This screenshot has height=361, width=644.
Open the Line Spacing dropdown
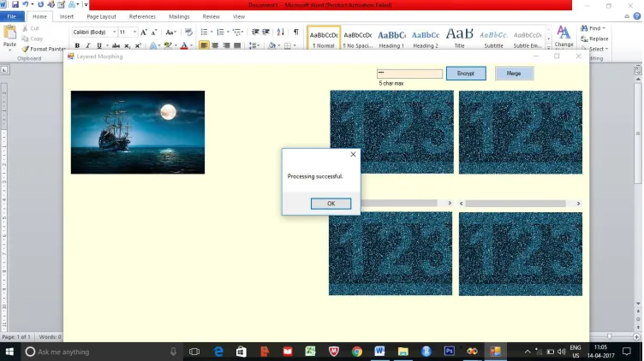click(x=253, y=45)
